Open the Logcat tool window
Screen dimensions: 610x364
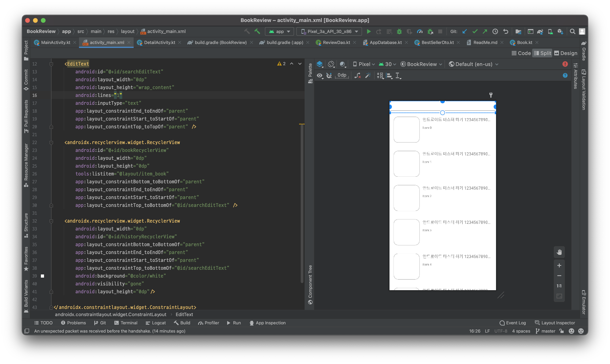pyautogui.click(x=156, y=323)
